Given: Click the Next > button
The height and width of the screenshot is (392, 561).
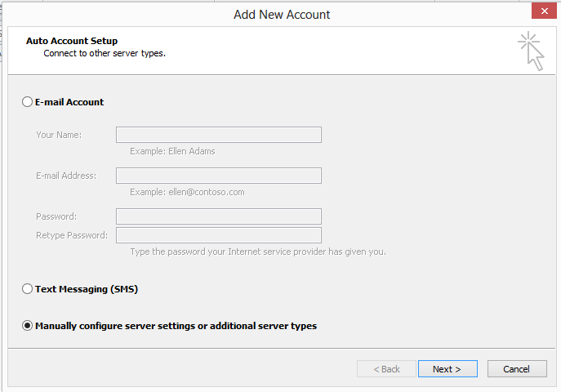Looking at the screenshot, I should click(x=447, y=369).
